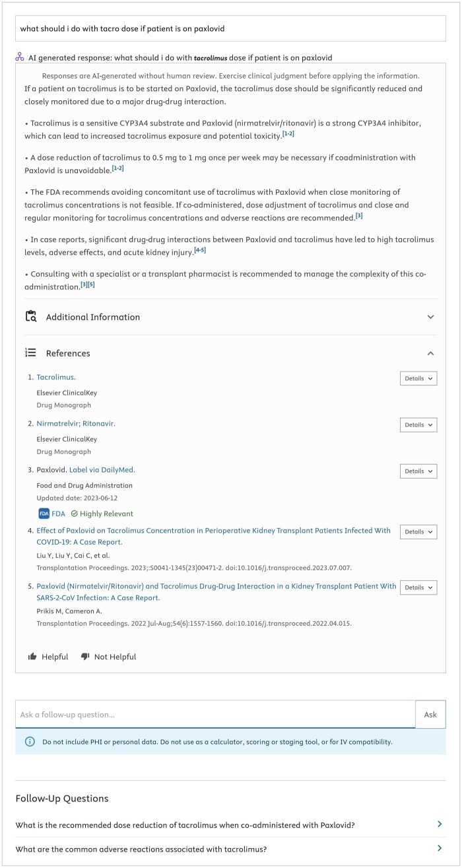
Task: Click the Highly Relevant checkmark icon
Action: pos(75,514)
